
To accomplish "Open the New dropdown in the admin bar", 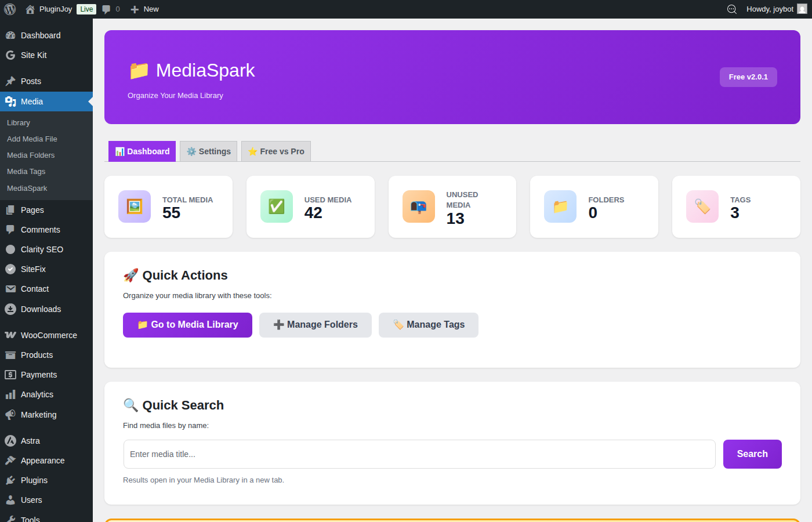I will click(x=144, y=9).
